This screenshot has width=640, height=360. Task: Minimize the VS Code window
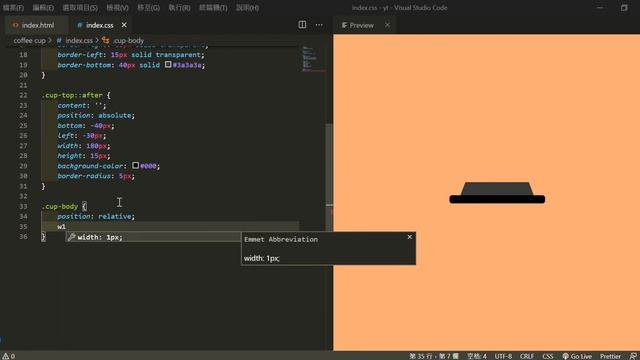(600, 8)
